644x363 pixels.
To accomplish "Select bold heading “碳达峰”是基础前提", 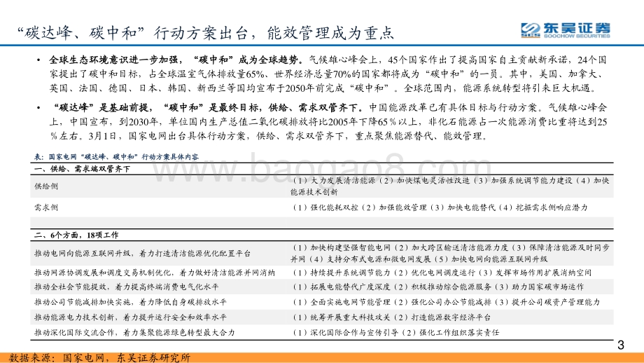I will point(102,108).
